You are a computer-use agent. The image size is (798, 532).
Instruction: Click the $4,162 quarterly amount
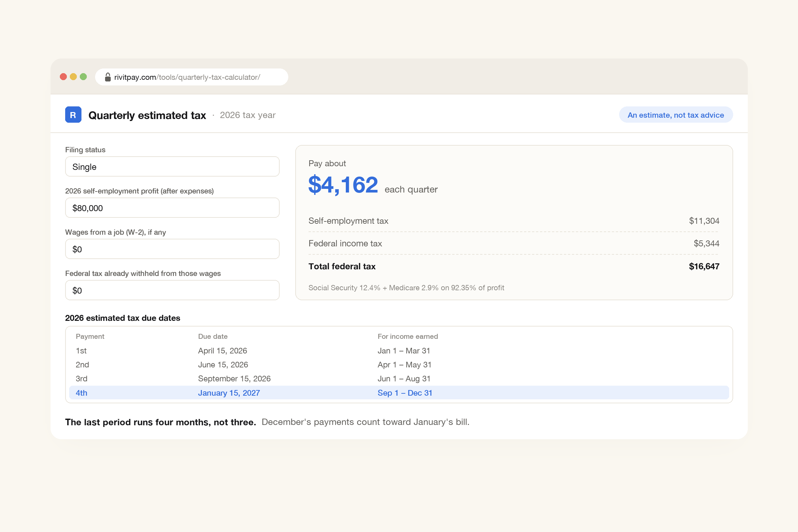coord(343,185)
